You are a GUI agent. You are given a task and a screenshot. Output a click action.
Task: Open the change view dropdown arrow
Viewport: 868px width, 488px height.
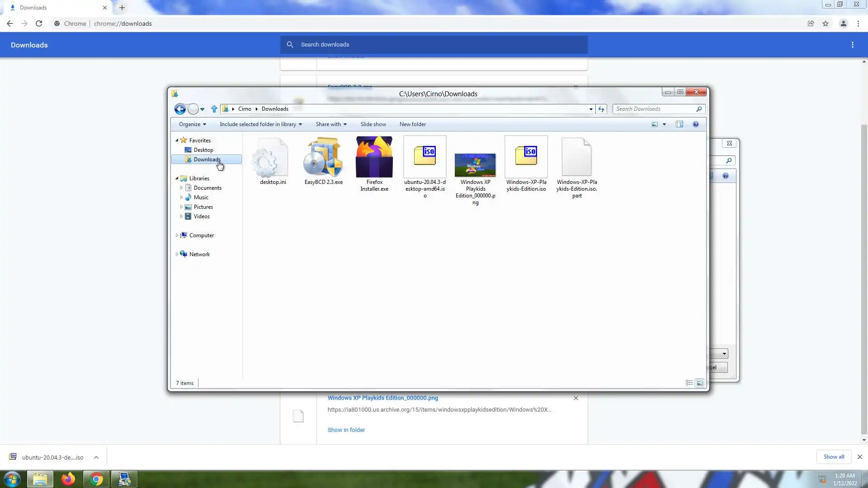click(664, 124)
